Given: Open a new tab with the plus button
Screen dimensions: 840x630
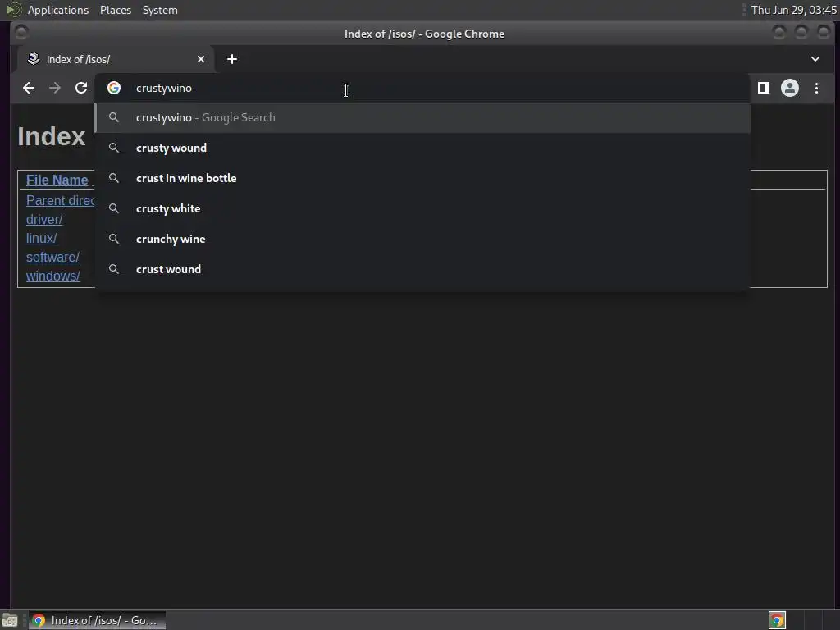Looking at the screenshot, I should click(232, 59).
